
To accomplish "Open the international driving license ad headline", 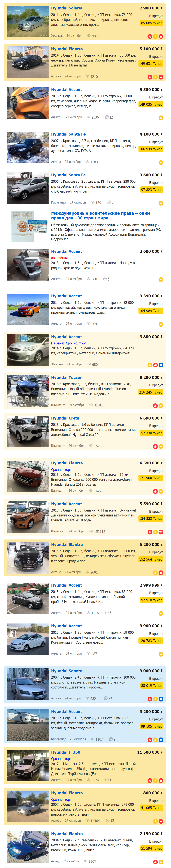I will 100,216.
